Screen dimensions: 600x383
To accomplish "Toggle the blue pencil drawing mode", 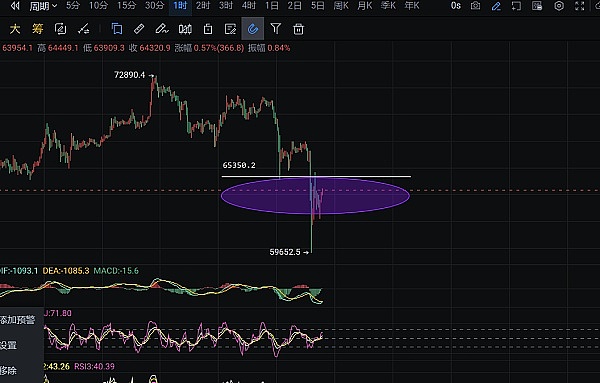I will tap(496, 6).
